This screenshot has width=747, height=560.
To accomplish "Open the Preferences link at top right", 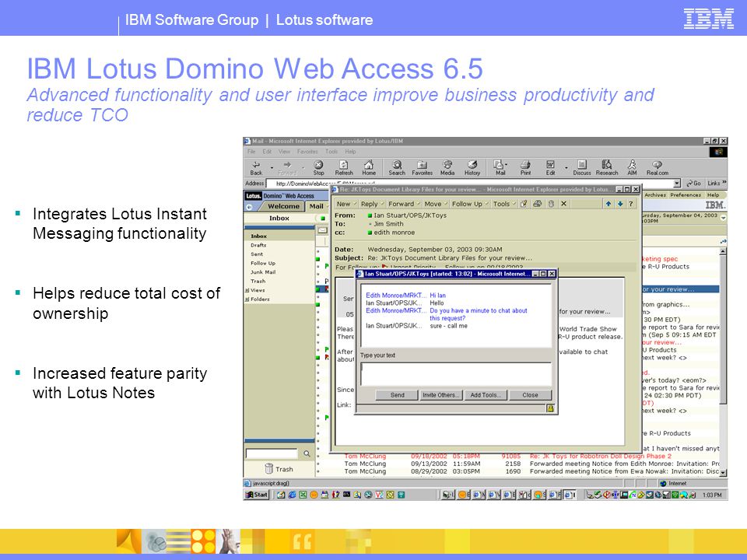I will click(x=685, y=194).
